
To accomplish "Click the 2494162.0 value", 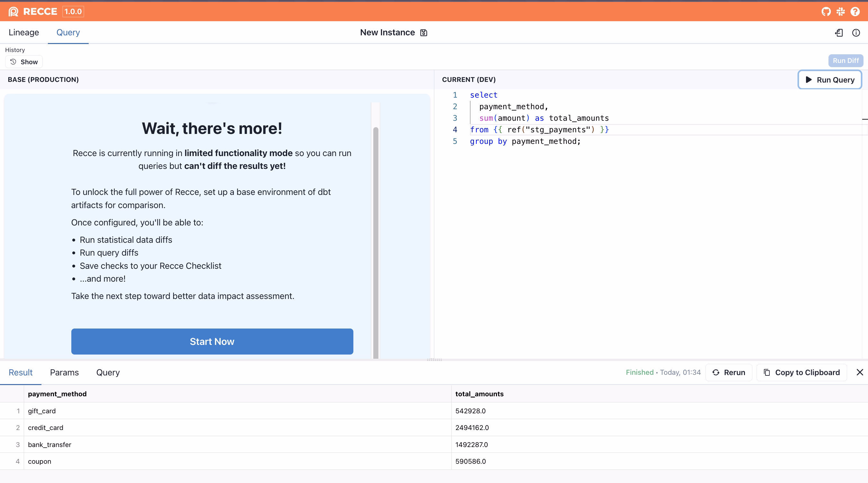I will pyautogui.click(x=472, y=427).
